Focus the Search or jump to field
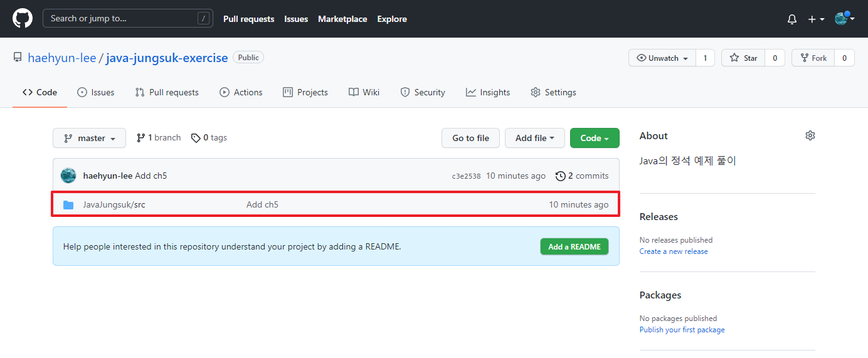This screenshot has width=868, height=358. [128, 18]
